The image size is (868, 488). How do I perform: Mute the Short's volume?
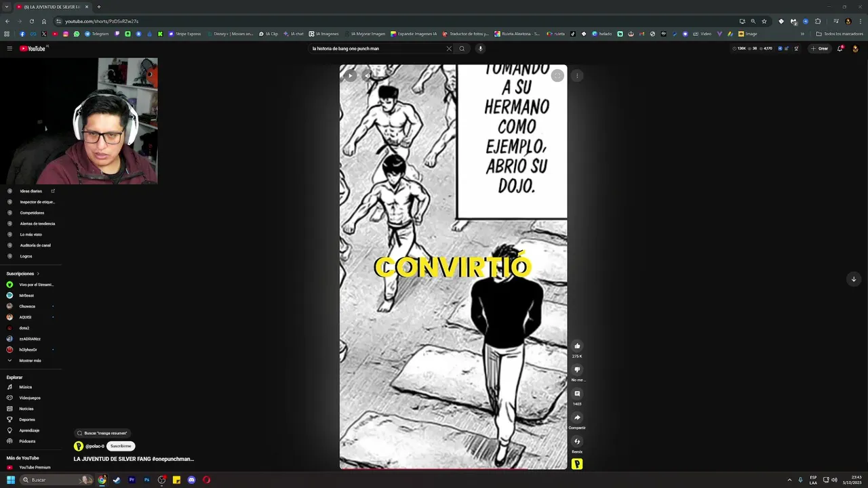[x=366, y=76]
